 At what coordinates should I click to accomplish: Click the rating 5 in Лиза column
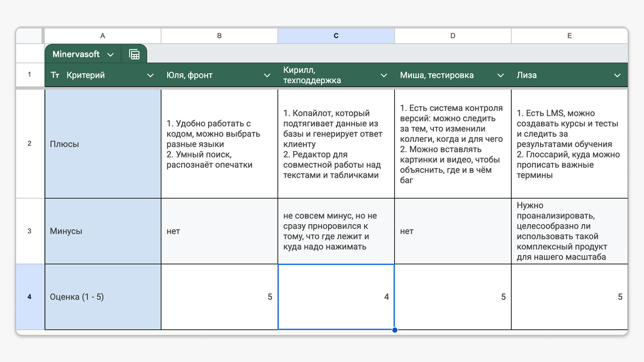[570, 297]
